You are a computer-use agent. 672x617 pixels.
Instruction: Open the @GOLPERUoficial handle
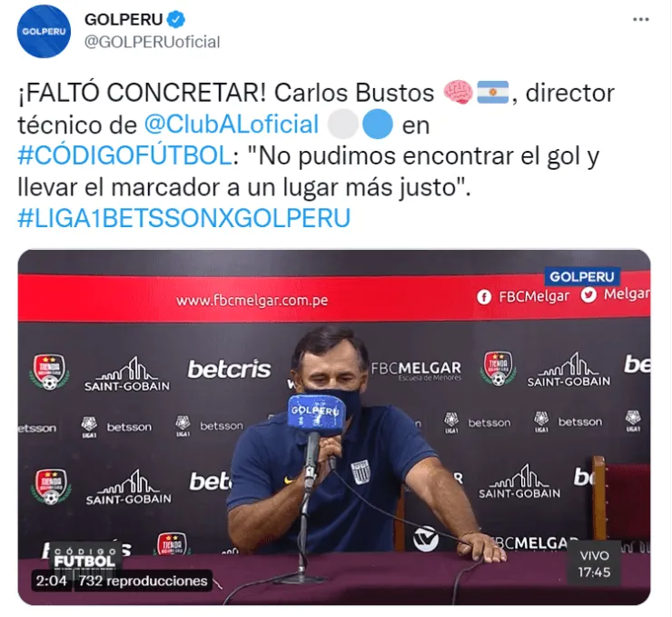click(x=153, y=42)
